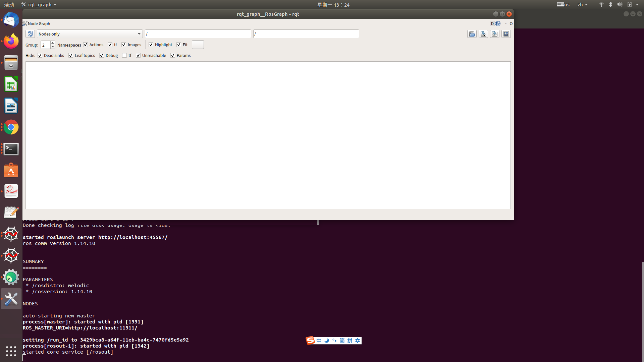Open Terminal from the dock
644x362 pixels.
click(x=11, y=149)
